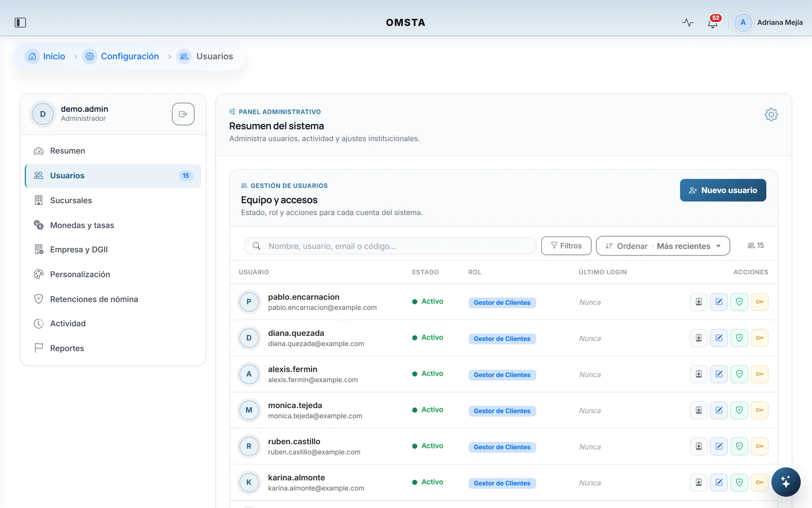The width and height of the screenshot is (812, 508).
Task: Open the Ordenar Más recientes dropdown
Action: (x=663, y=246)
